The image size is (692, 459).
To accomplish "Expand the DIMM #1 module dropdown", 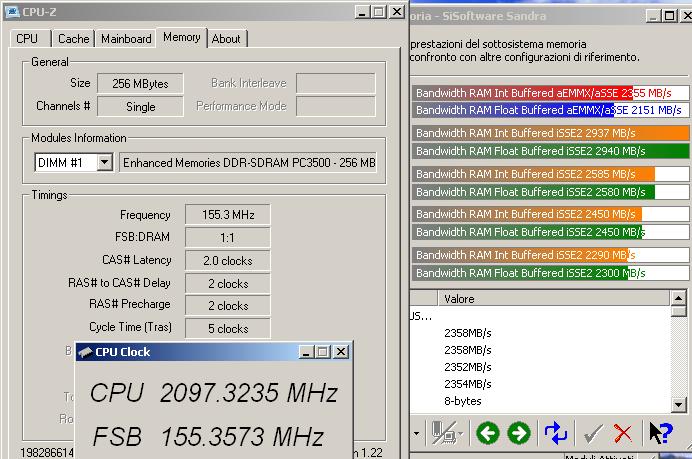I will click(104, 162).
